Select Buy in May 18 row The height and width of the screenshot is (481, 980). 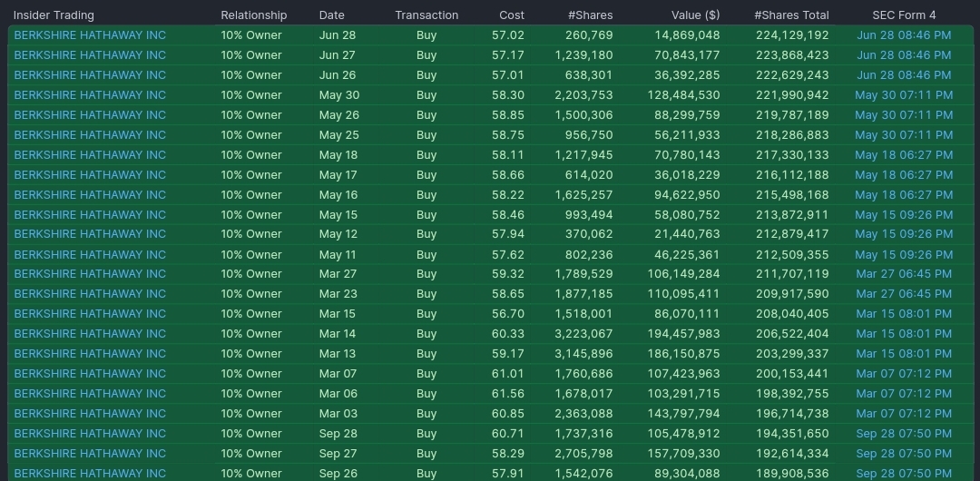(x=426, y=154)
